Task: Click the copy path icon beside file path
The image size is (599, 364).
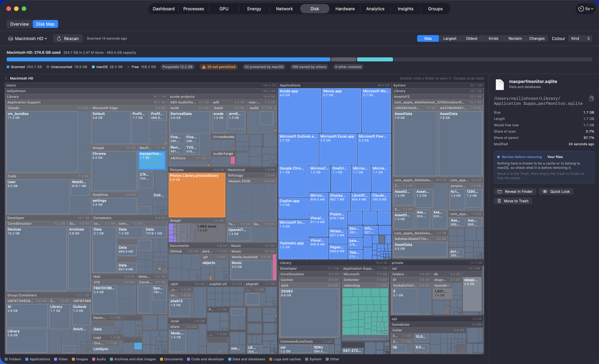Action: [592, 98]
